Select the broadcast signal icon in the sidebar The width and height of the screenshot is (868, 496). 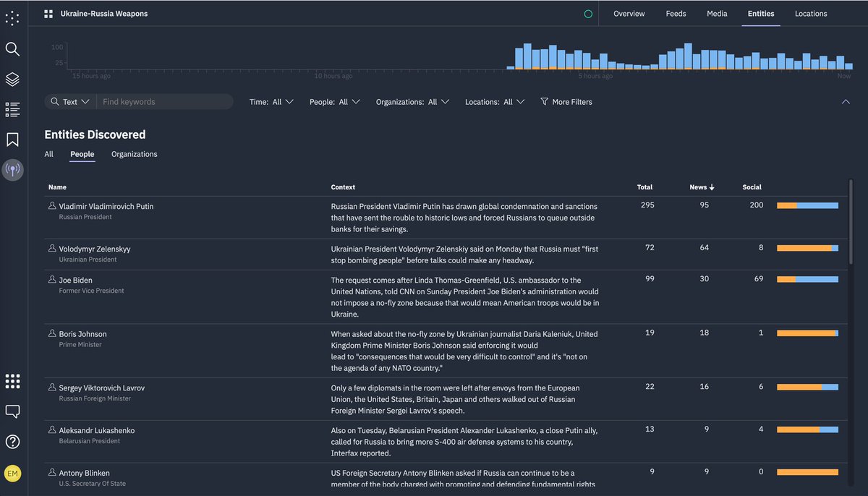[x=12, y=170]
